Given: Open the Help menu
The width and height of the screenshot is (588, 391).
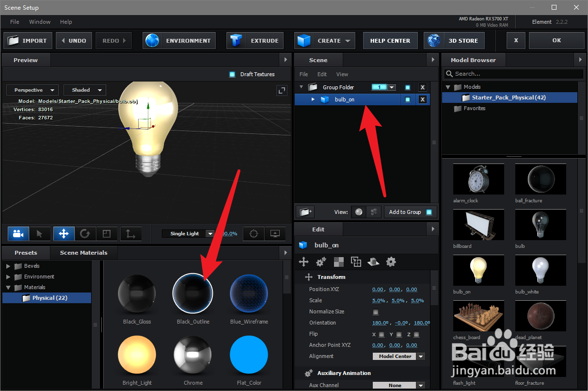Looking at the screenshot, I should point(66,22).
